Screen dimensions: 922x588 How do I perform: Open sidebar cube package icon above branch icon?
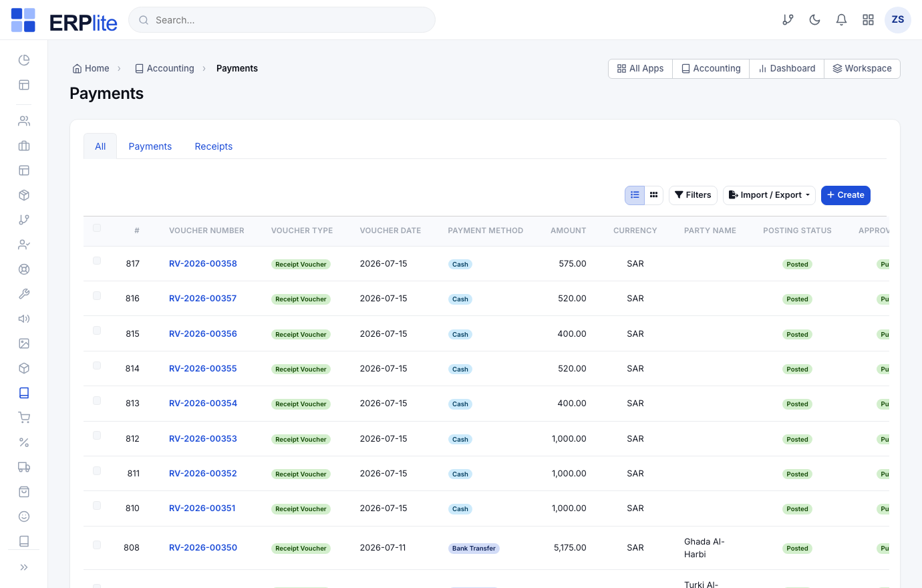24,195
